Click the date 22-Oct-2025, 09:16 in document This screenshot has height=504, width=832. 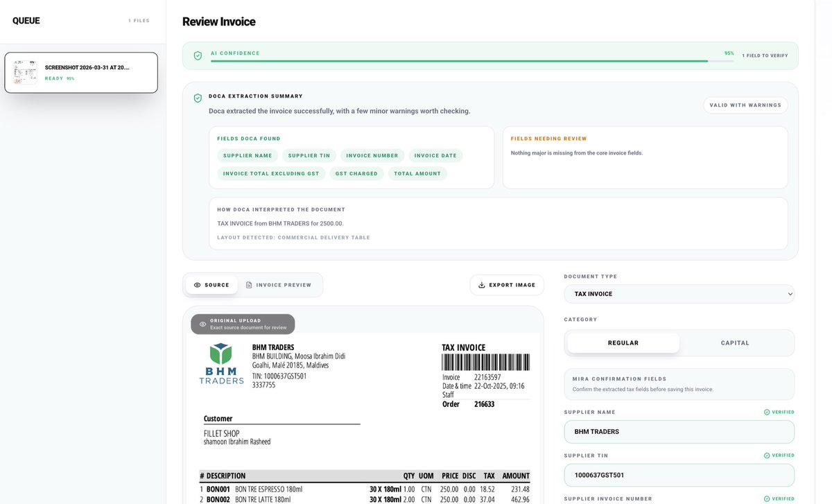coord(499,386)
